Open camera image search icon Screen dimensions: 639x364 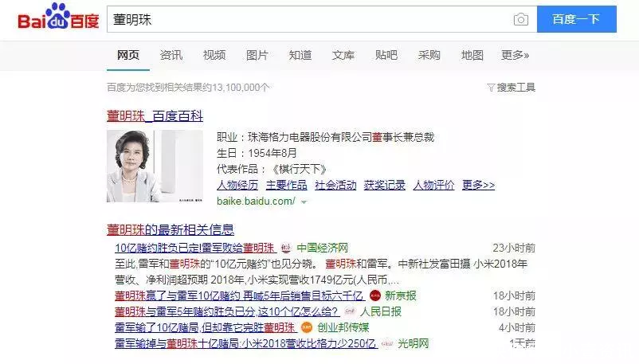(521, 19)
